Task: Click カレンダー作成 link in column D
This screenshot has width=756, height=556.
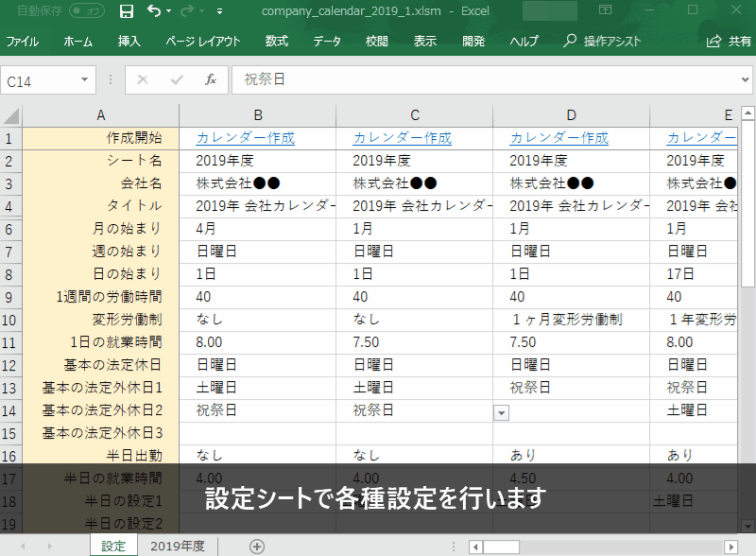Action: click(558, 138)
